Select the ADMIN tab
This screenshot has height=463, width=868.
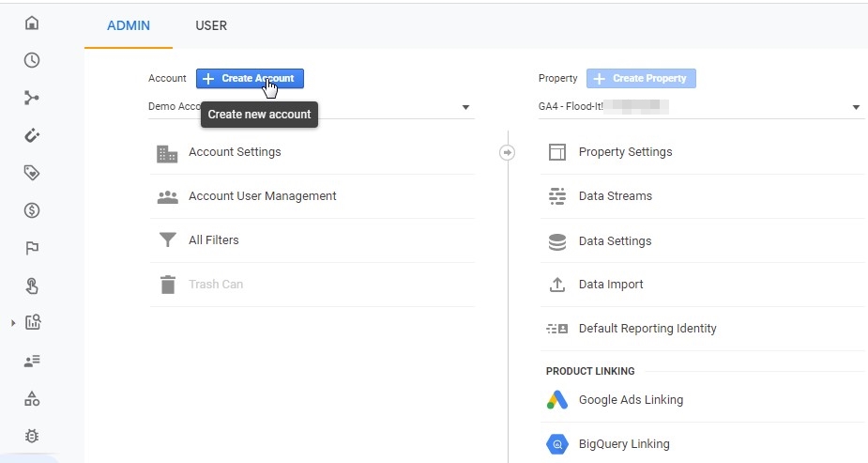[129, 25]
